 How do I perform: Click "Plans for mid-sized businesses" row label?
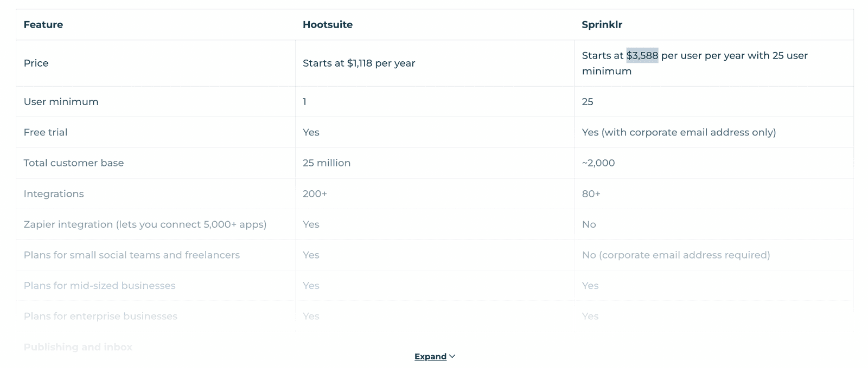[x=99, y=286]
